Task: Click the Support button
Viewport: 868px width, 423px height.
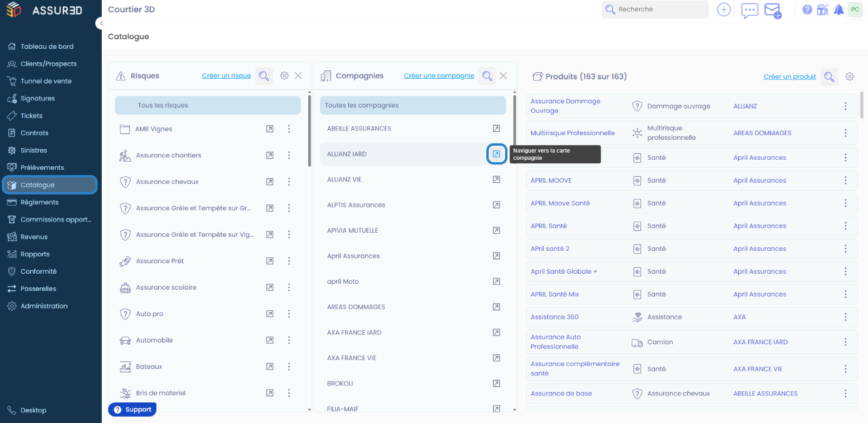Action: (132, 409)
